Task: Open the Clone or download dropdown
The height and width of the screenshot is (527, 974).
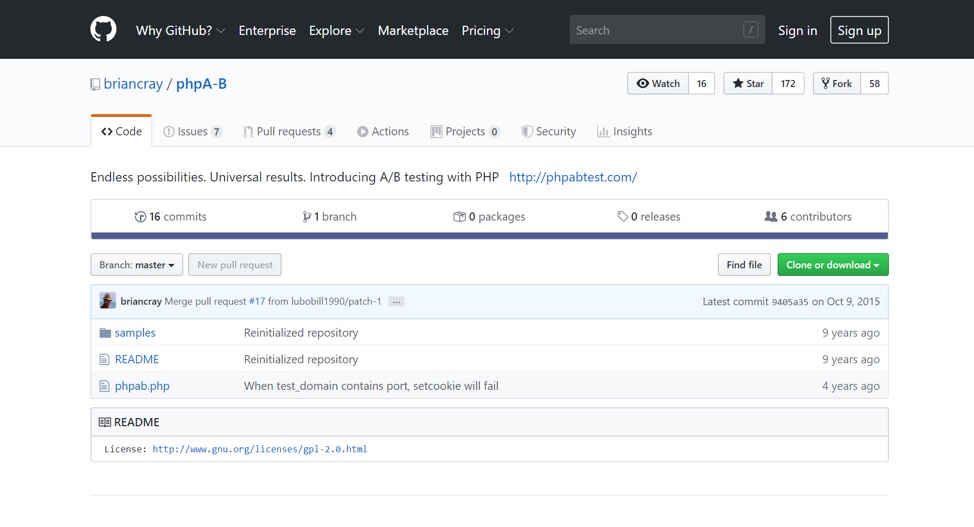Action: 833,265
